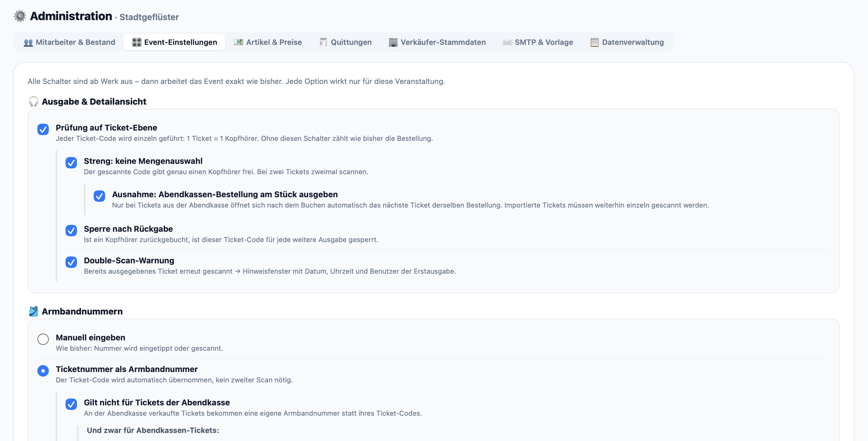This screenshot has height=441, width=868.
Task: Click the clipboard icon on Datenverwaltung tab
Action: point(594,42)
